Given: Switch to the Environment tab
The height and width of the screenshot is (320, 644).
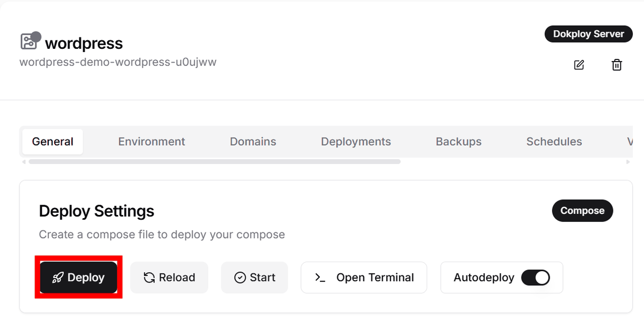Looking at the screenshot, I should click(x=151, y=142).
